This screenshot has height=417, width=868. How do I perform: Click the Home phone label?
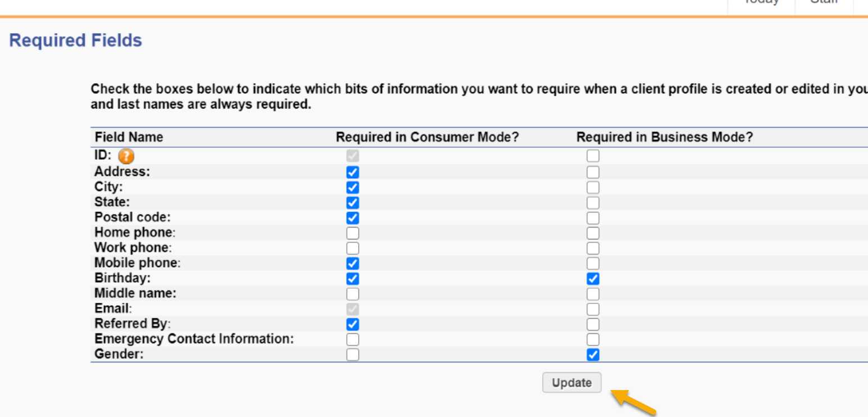tap(135, 232)
